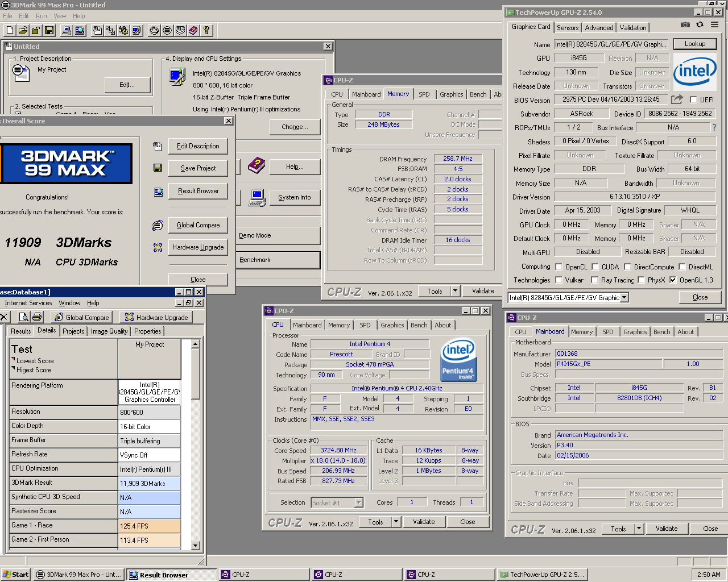Switch to Advanced tab in GPU-Z
728x582 pixels.
pos(599,27)
